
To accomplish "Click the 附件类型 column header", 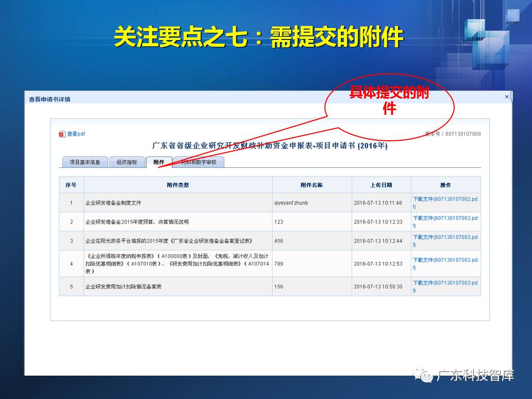I will (x=178, y=185).
